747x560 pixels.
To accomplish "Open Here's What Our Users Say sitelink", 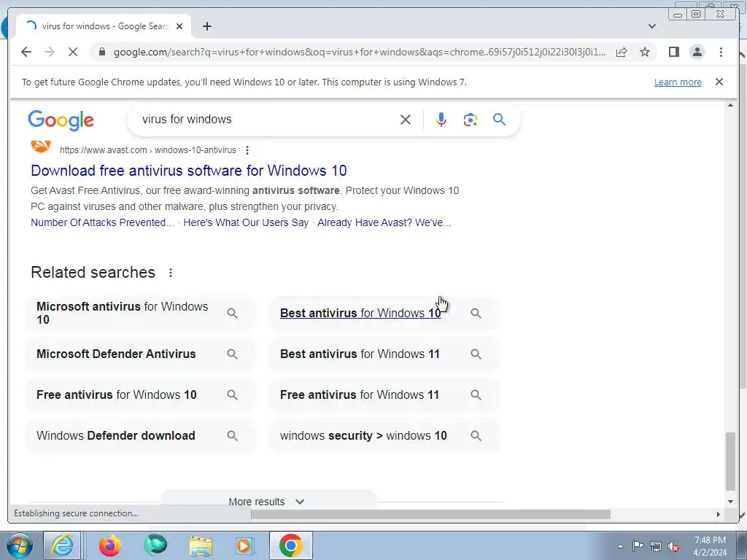I will pos(246,222).
